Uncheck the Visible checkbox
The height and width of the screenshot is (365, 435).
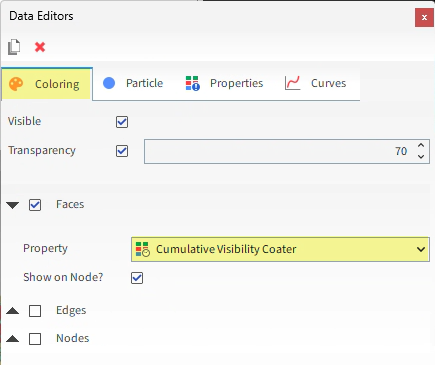(122, 122)
